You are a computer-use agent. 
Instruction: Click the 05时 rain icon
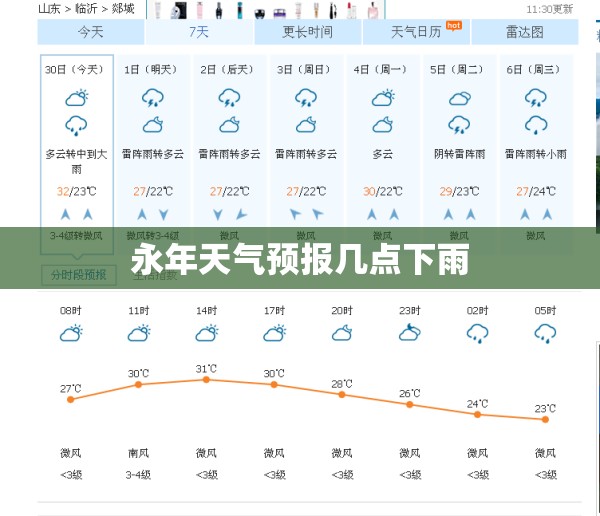tap(545, 334)
